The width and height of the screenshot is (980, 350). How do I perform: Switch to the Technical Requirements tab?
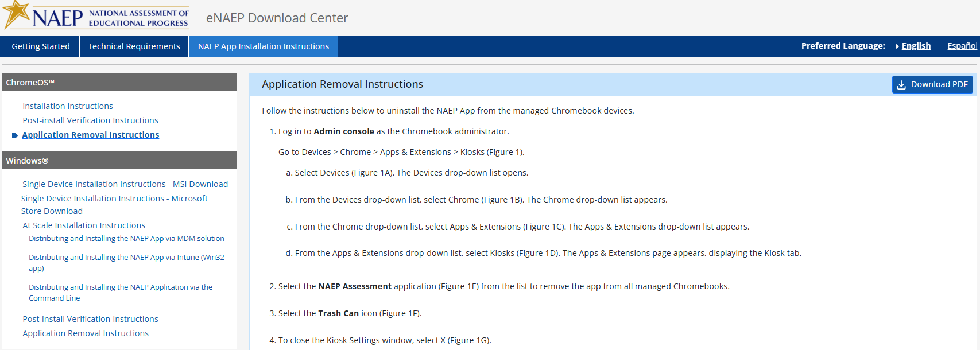[x=134, y=46]
